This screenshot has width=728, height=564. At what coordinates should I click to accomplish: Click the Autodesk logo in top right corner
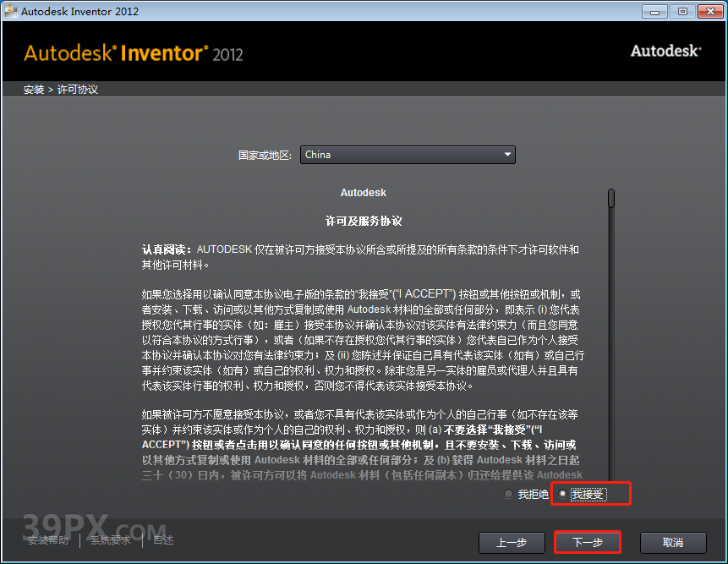[x=665, y=51]
